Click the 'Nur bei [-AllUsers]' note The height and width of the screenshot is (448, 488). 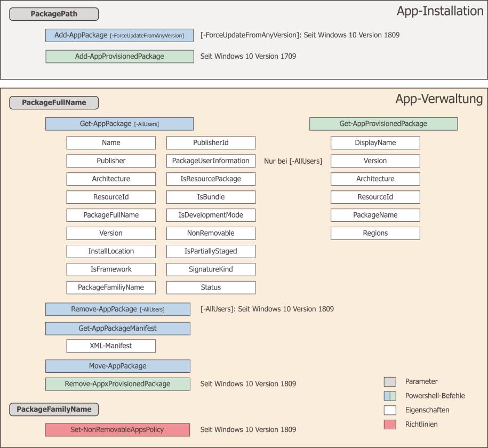pyautogui.click(x=293, y=161)
